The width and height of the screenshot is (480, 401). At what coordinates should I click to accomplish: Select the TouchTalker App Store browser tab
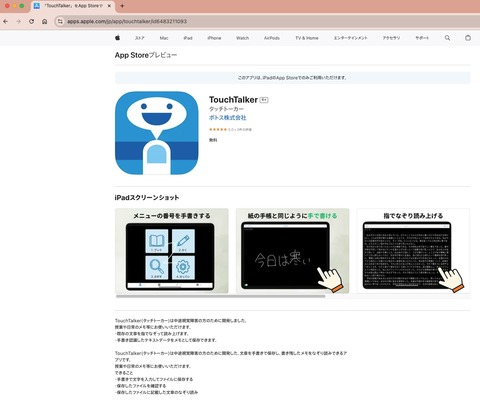click(73, 6)
